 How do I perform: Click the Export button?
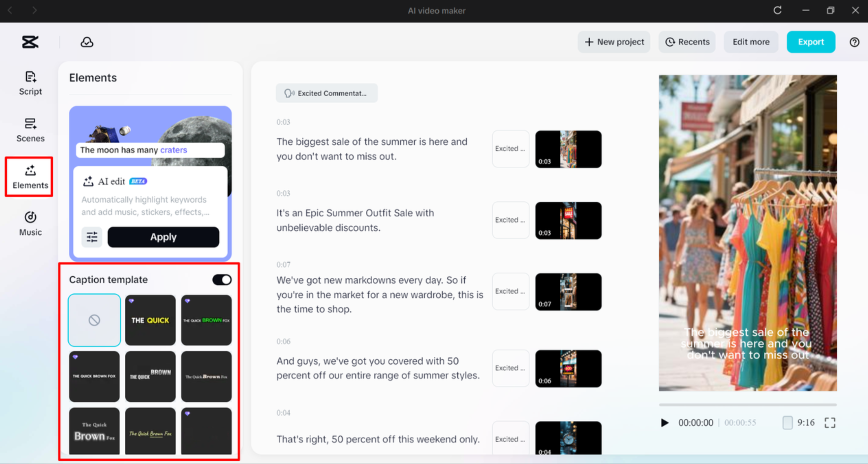810,42
